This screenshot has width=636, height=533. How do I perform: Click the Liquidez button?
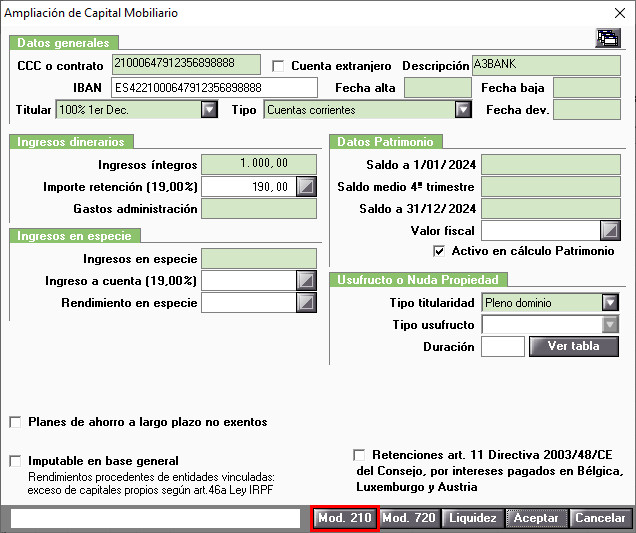(473, 518)
